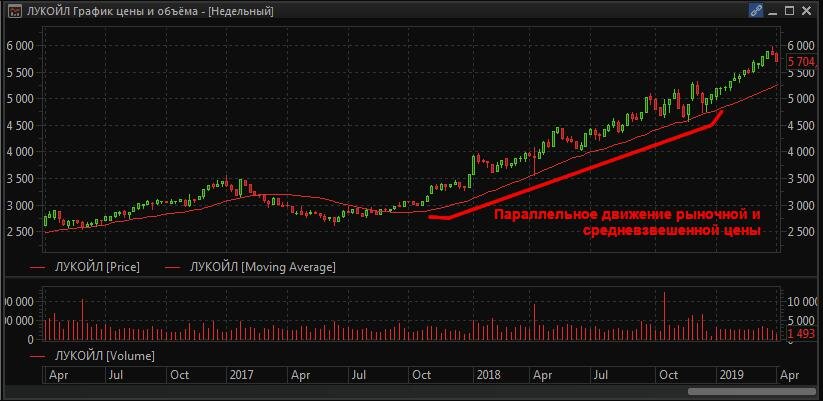Click the last red candlestick near 5 704
Screen dimensions: 823x401
777,57
